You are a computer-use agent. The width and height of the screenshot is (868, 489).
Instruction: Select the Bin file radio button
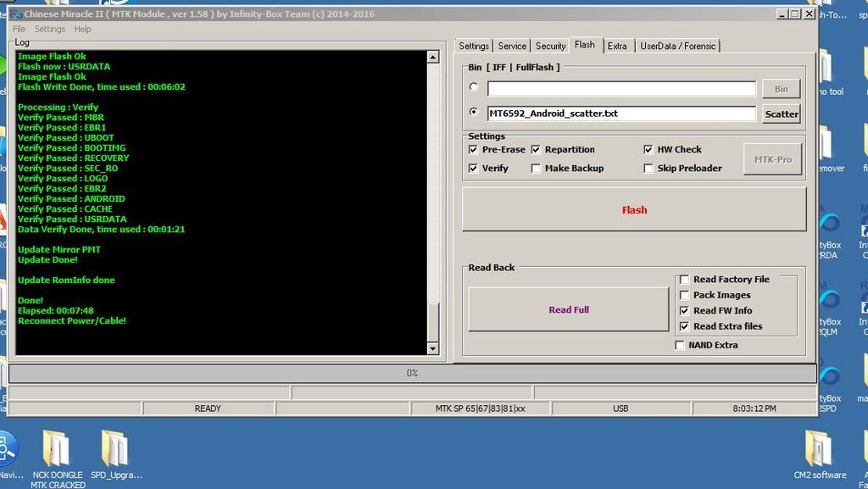(474, 87)
